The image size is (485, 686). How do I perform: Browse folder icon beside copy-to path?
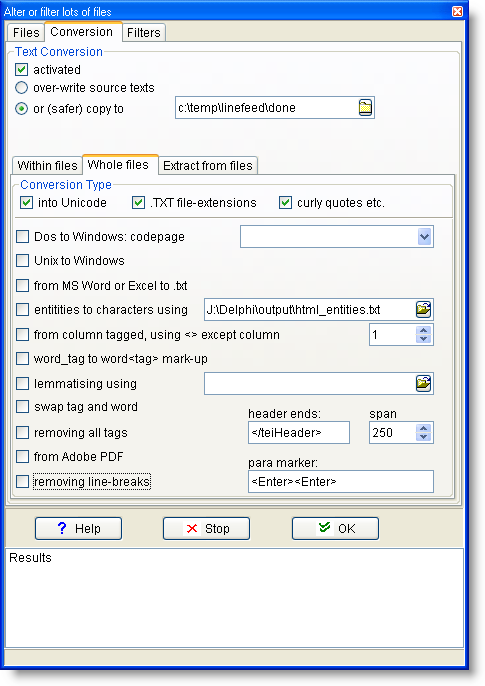(365, 108)
